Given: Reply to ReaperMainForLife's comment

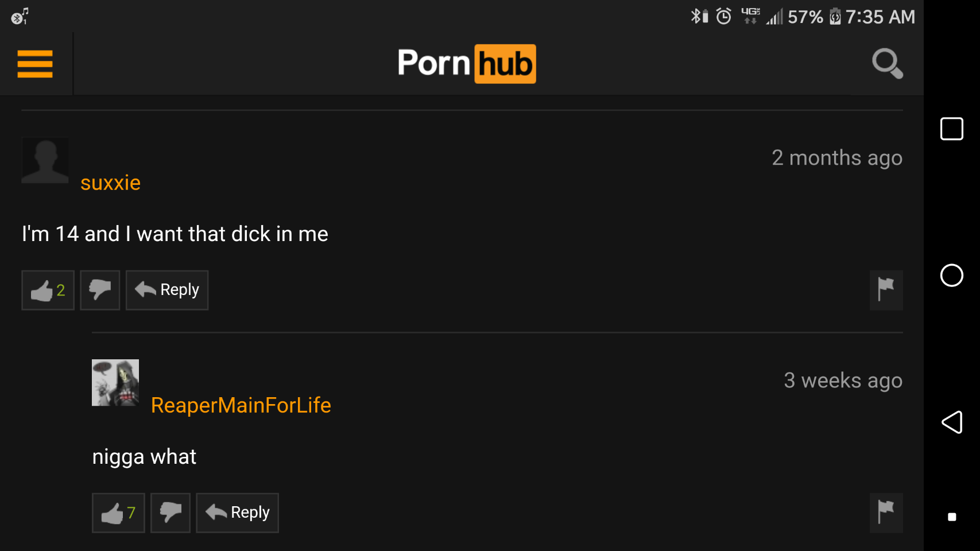Looking at the screenshot, I should (x=238, y=513).
